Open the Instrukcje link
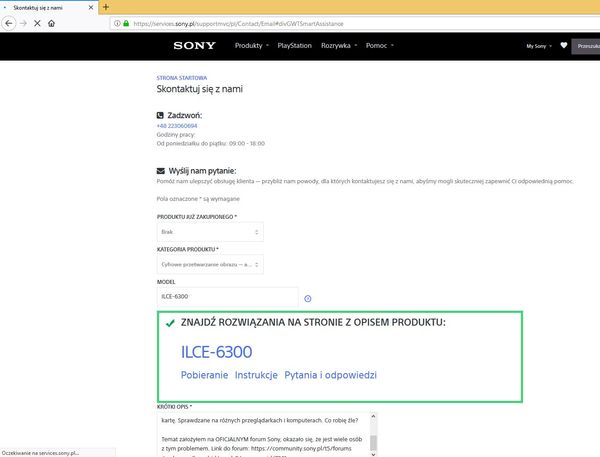The height and width of the screenshot is (457, 600). pos(256,375)
